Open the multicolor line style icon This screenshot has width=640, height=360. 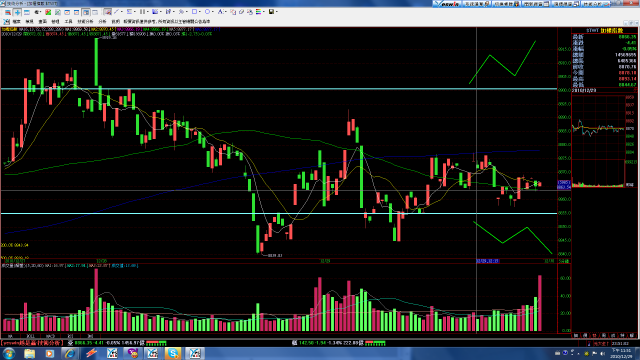[x=258, y=12]
